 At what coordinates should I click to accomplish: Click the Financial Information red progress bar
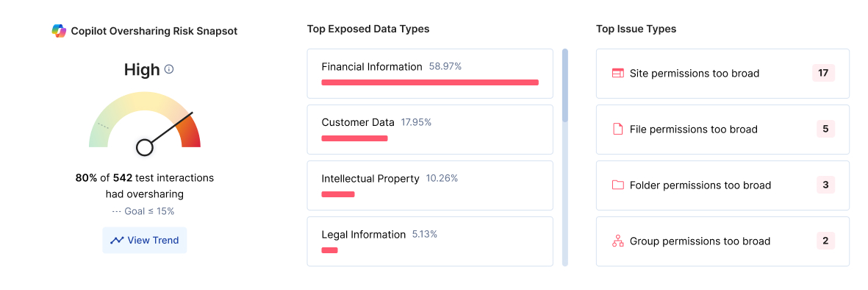tap(430, 82)
